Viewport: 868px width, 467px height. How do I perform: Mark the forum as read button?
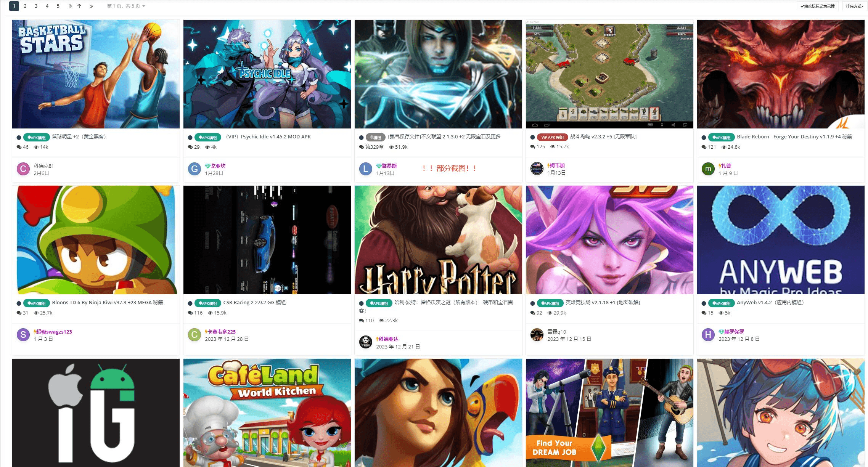coord(817,6)
